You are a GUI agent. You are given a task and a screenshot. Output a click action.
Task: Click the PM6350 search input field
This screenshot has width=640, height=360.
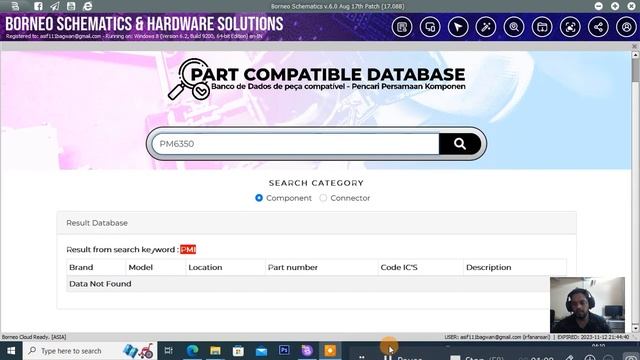click(296, 144)
